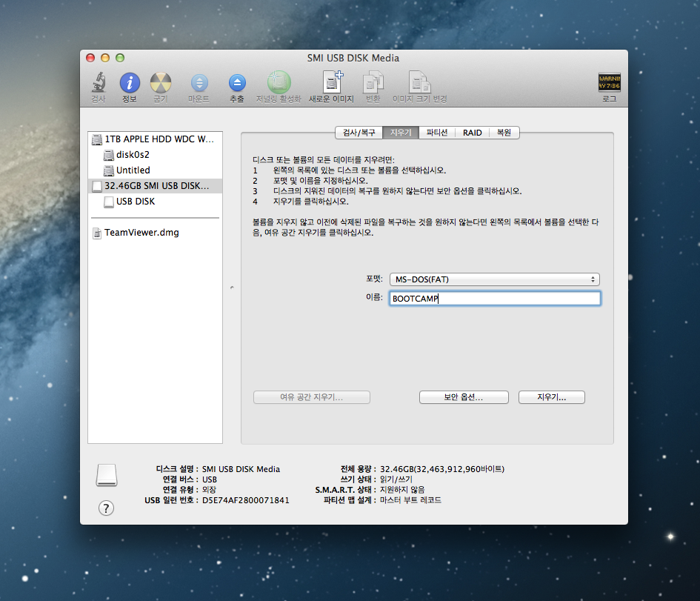Switch to the 검사/복구 (First Aid) tab
Viewport: 700px width, 601px height.
click(359, 133)
